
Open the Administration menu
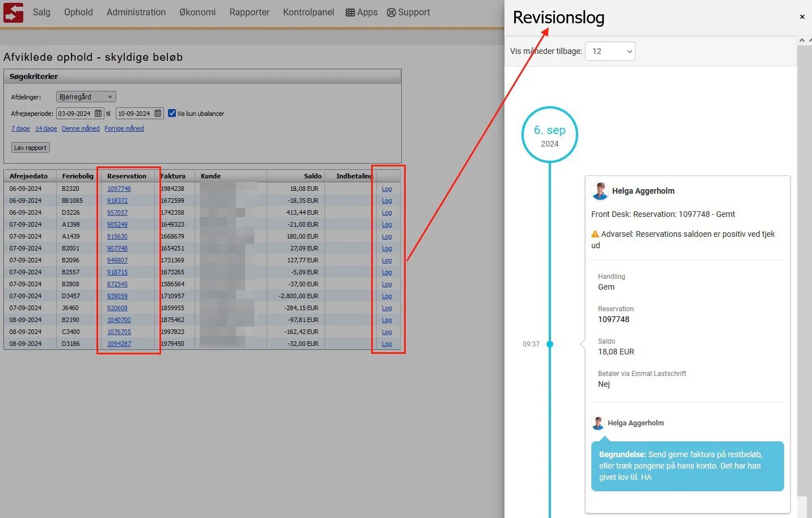(136, 12)
